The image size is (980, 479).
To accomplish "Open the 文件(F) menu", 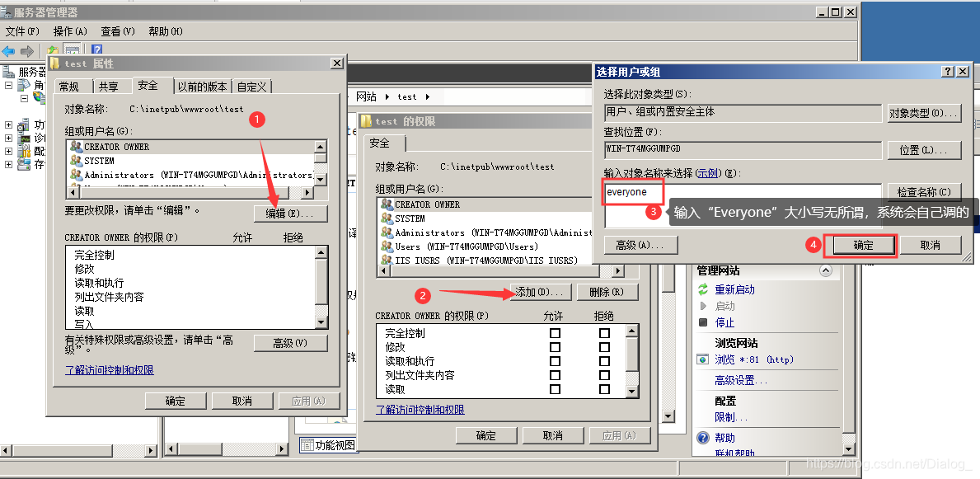I will tap(22, 31).
